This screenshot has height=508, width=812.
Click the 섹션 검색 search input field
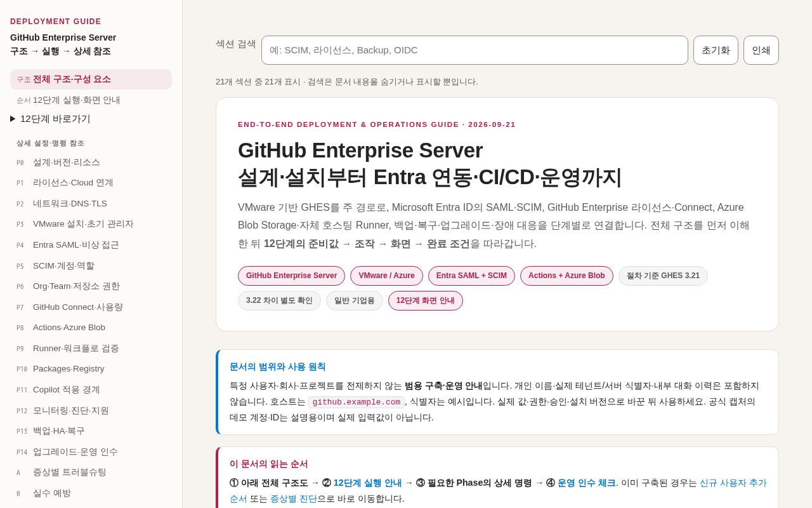pyautogui.click(x=475, y=50)
